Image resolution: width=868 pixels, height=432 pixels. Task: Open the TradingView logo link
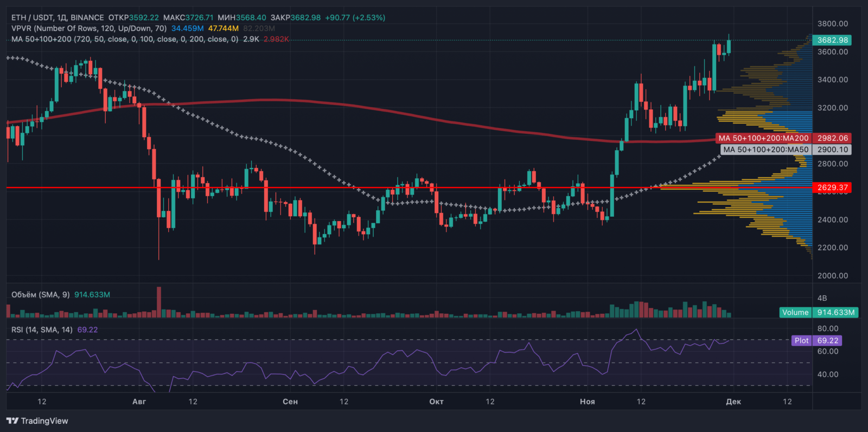point(37,421)
